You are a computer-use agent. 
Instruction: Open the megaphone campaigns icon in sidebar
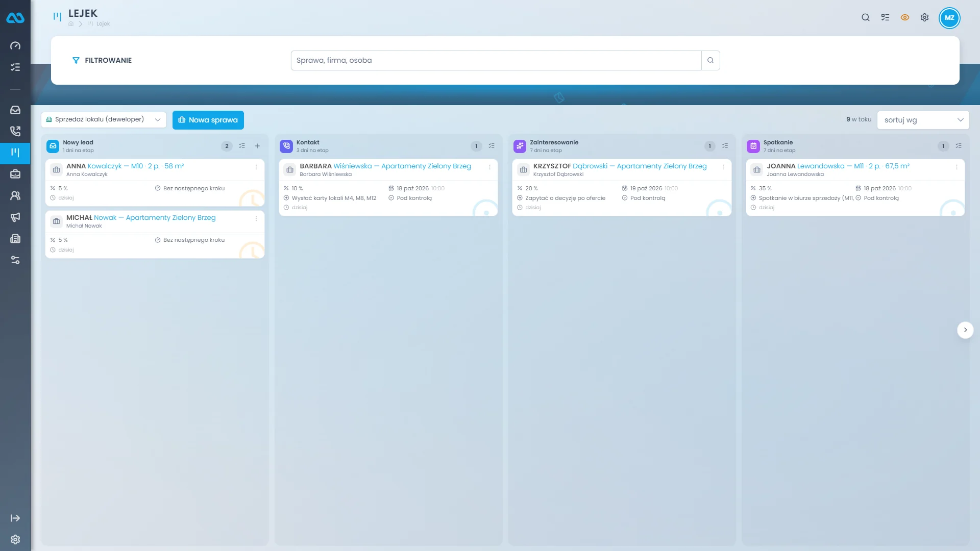pos(15,217)
